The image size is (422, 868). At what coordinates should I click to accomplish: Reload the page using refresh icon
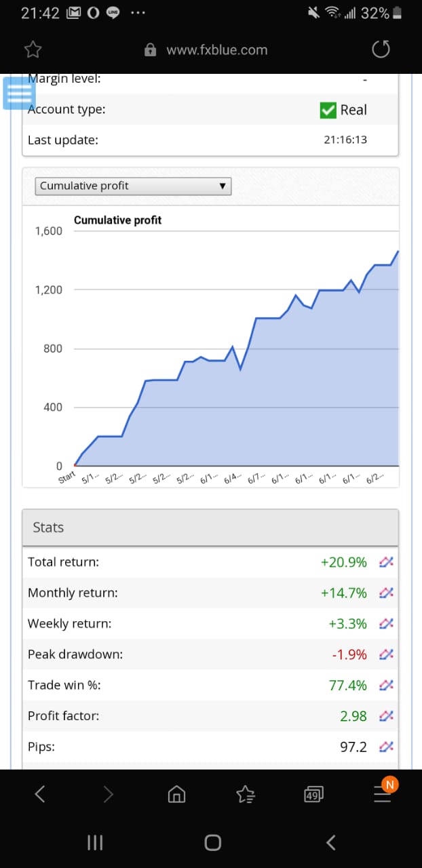381,50
